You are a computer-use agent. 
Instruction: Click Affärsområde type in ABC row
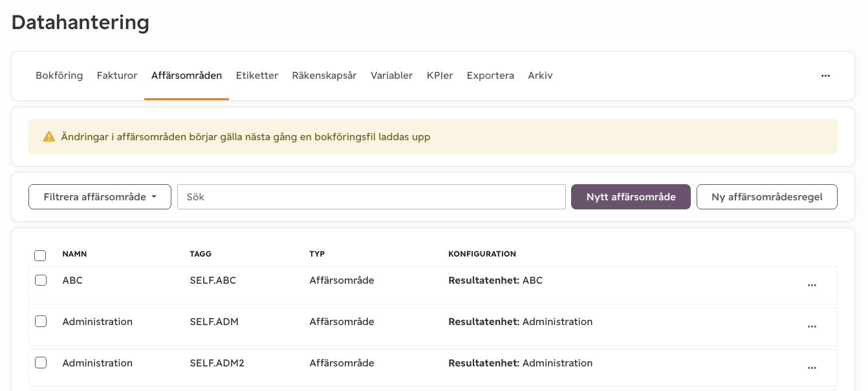[x=342, y=280]
